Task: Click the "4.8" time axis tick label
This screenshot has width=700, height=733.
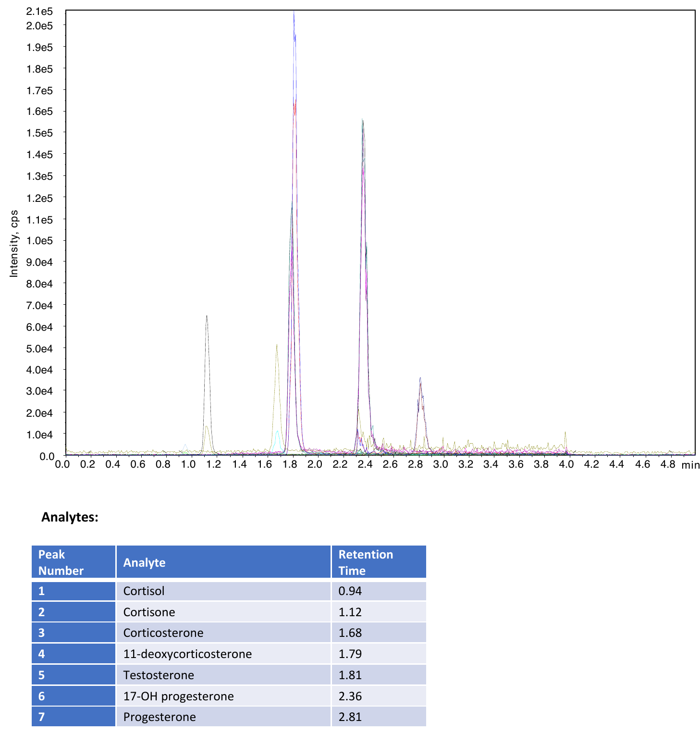Action: click(668, 464)
